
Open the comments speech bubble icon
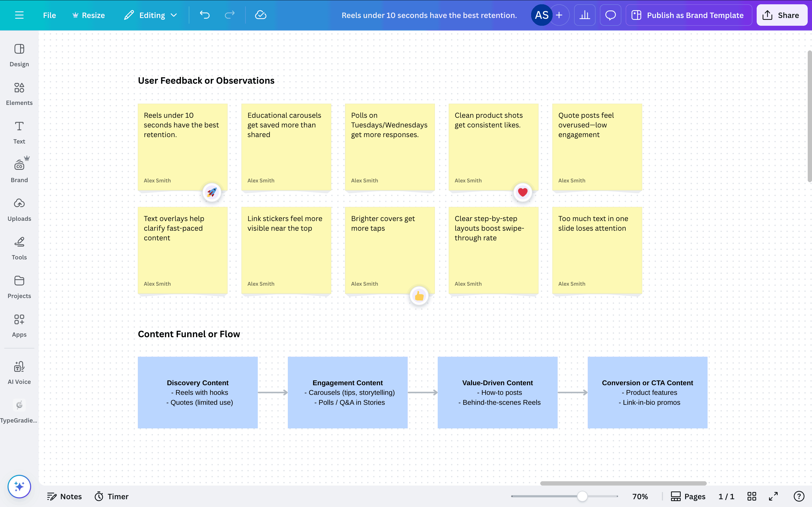[610, 15]
